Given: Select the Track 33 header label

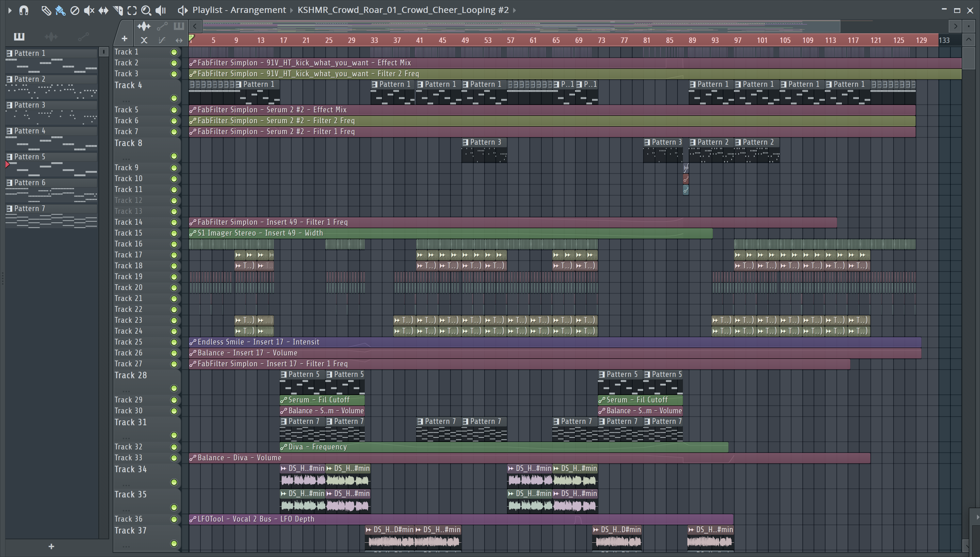Looking at the screenshot, I should [x=128, y=458].
